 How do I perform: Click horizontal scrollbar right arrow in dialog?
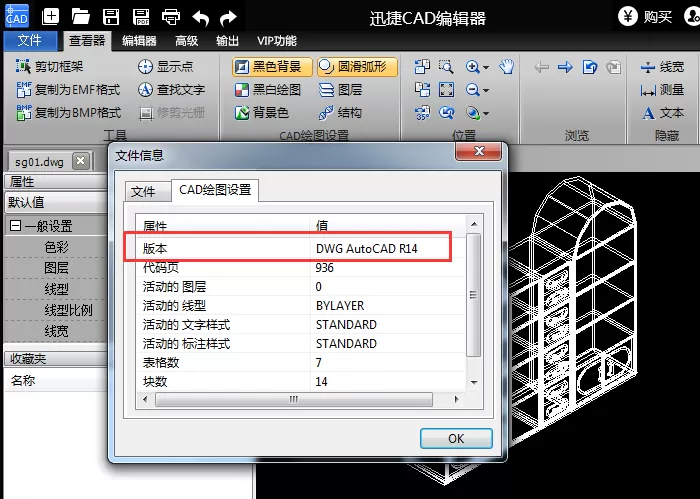[456, 399]
